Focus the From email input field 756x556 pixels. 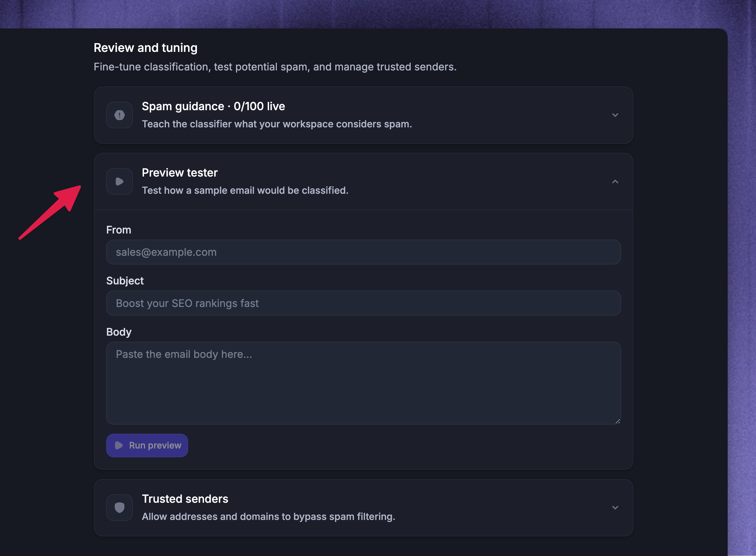364,252
